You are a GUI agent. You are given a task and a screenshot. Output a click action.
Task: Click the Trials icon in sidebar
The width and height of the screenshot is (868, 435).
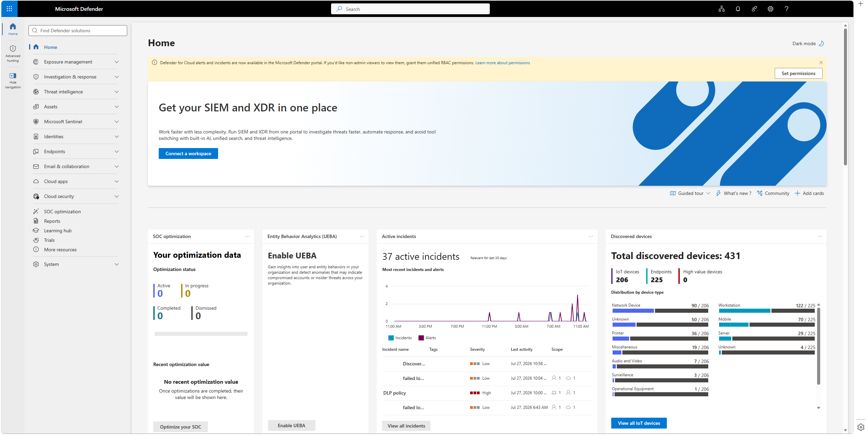pos(36,240)
